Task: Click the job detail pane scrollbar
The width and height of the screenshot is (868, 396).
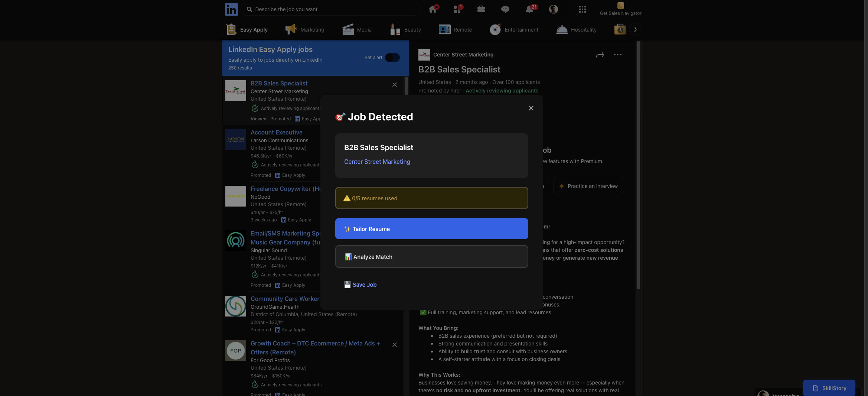Action: 639,165
